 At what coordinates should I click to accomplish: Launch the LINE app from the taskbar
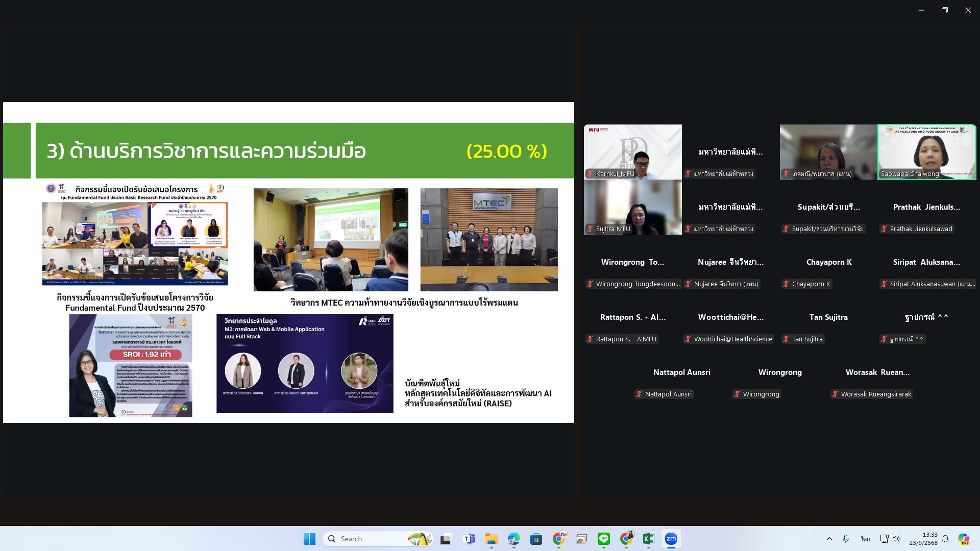coord(604,539)
